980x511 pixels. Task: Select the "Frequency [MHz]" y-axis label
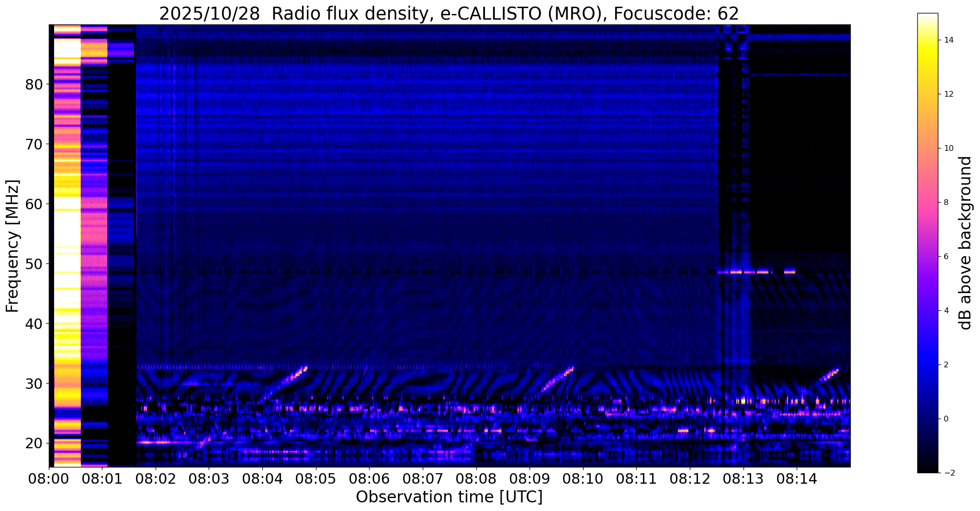pos(12,246)
